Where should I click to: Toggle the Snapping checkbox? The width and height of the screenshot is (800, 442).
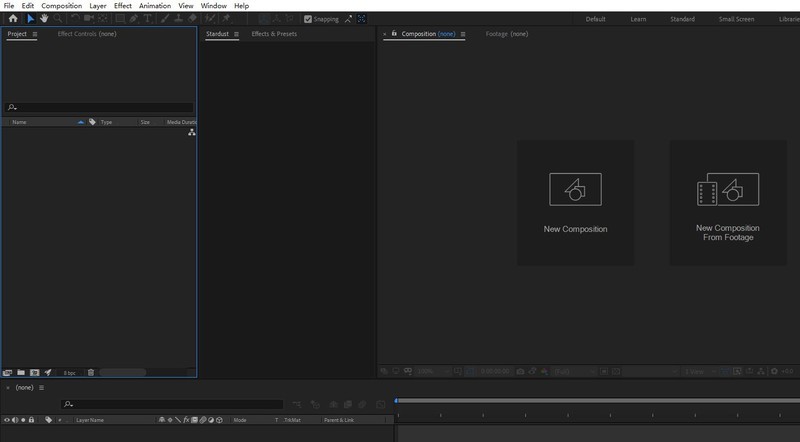pyautogui.click(x=308, y=18)
